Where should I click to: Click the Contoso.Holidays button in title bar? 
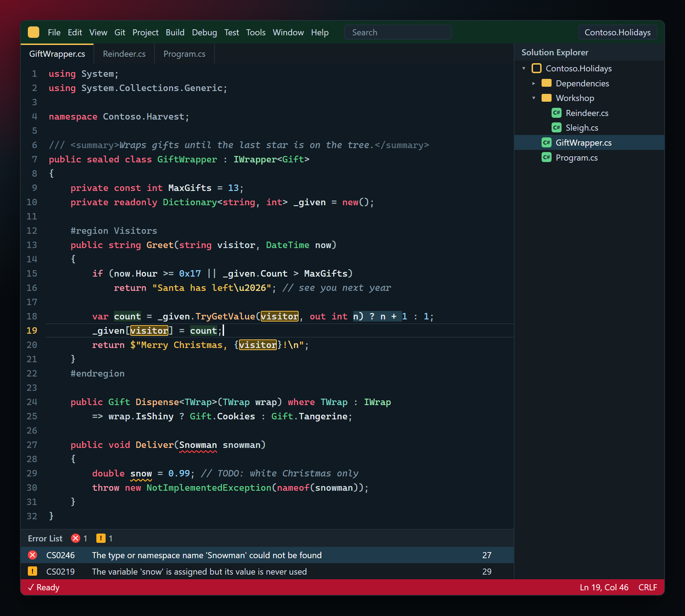pyautogui.click(x=618, y=32)
